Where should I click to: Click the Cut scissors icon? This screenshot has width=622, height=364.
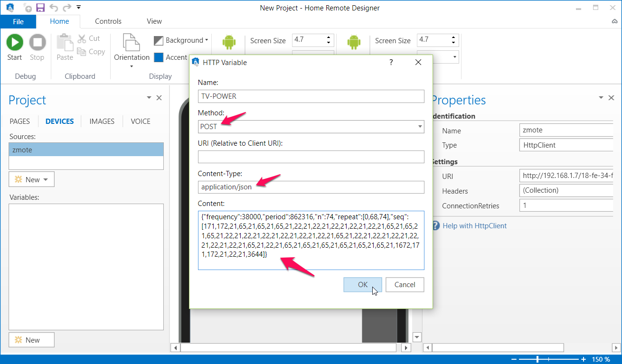(x=82, y=38)
